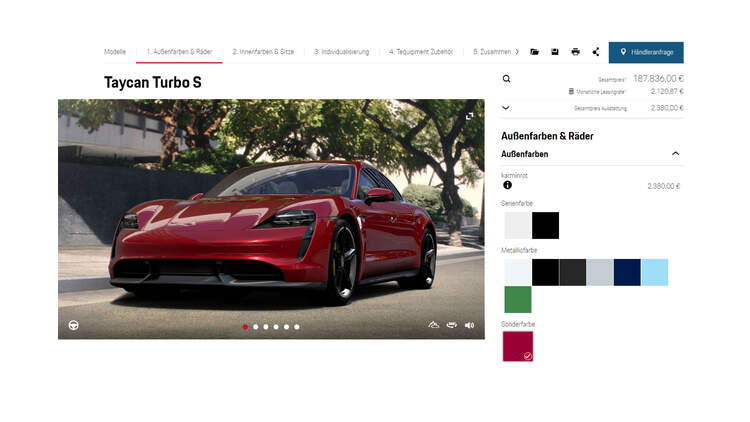The height and width of the screenshot is (422, 750).
Task: Show the first image via red dot
Action: tap(245, 327)
